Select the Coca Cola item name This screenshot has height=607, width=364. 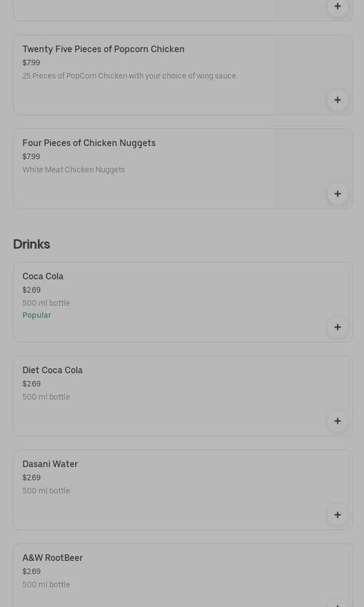click(43, 277)
